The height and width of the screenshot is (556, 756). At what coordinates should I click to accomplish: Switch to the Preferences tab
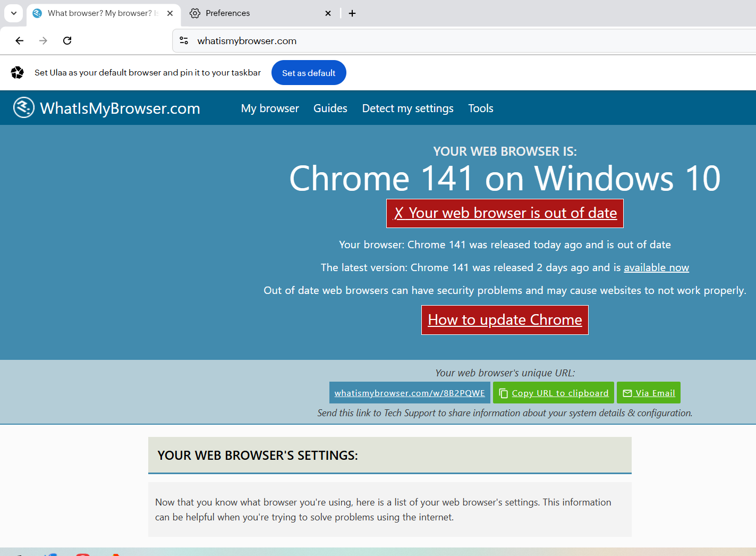pos(227,13)
